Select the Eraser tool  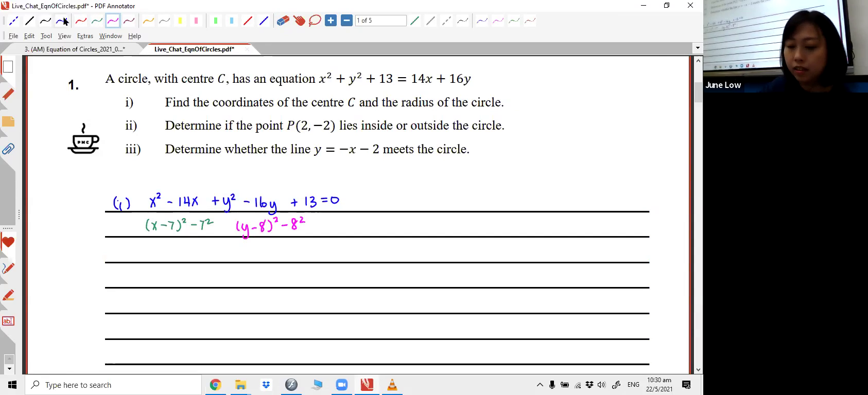click(x=283, y=21)
